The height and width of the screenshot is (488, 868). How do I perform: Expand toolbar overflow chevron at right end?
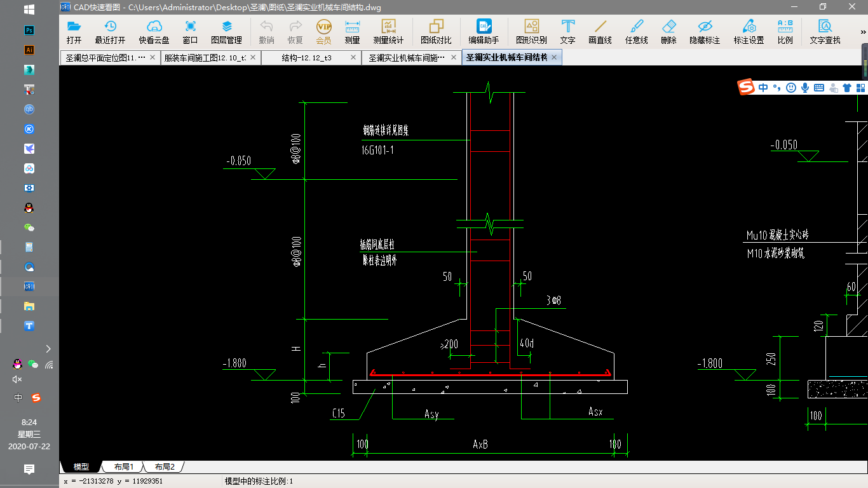[x=863, y=32]
